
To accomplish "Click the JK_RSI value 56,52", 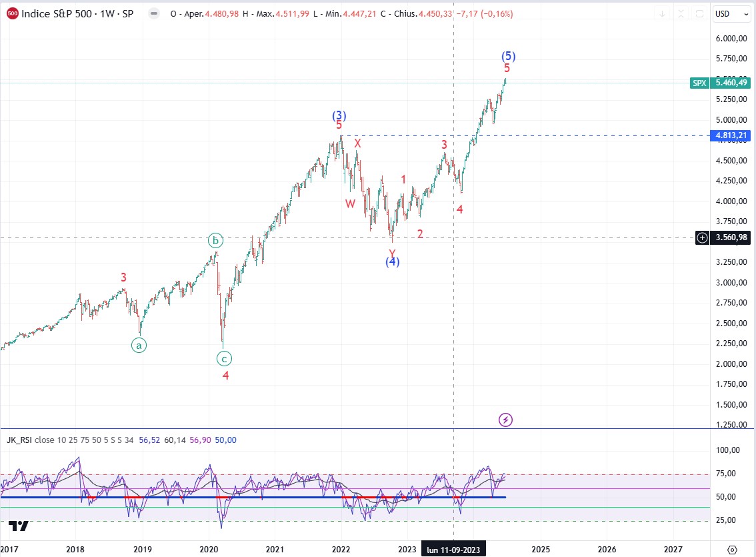I will tap(149, 440).
